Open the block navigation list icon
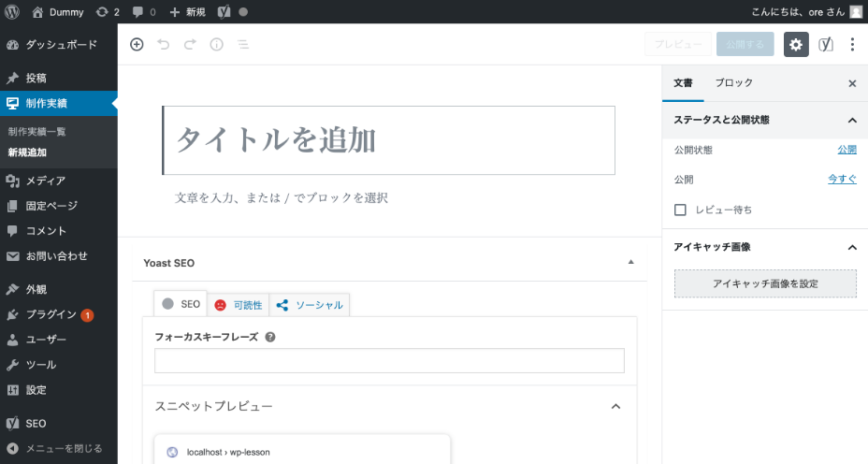Screen dimensions: 868x464 point(242,44)
